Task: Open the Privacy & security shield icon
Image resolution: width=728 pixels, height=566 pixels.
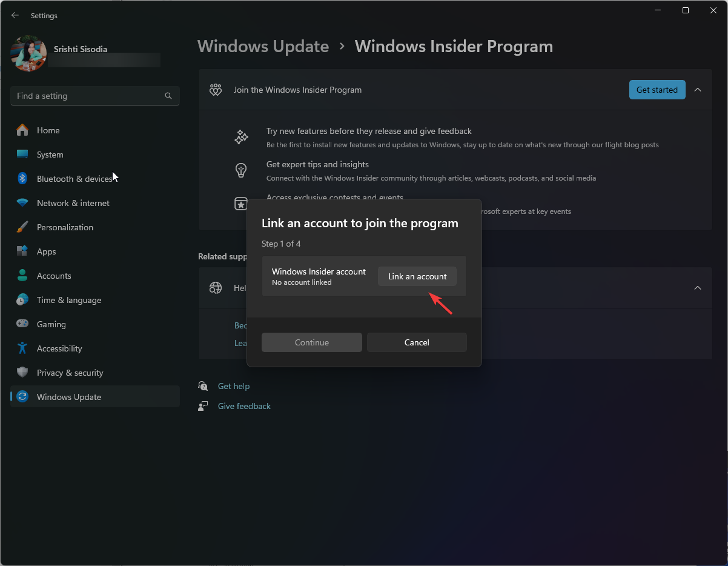Action: 22,373
